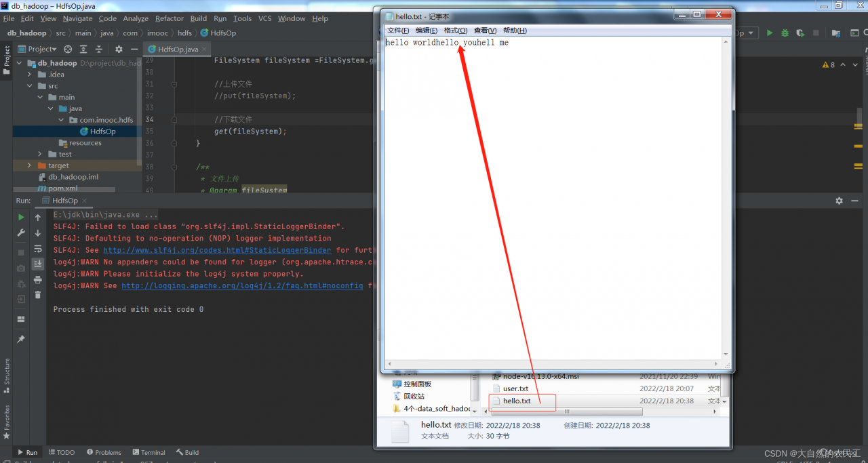Rerun HdfsOp with the green Run panel arrow

point(21,217)
